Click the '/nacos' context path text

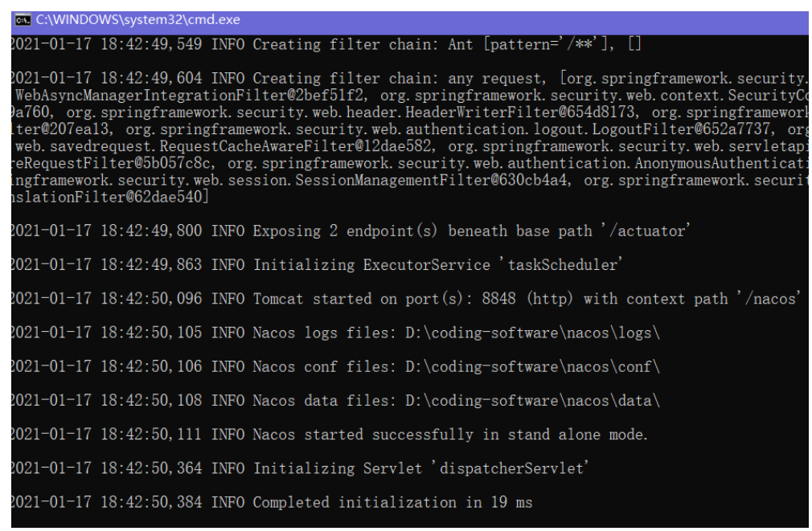point(768,299)
